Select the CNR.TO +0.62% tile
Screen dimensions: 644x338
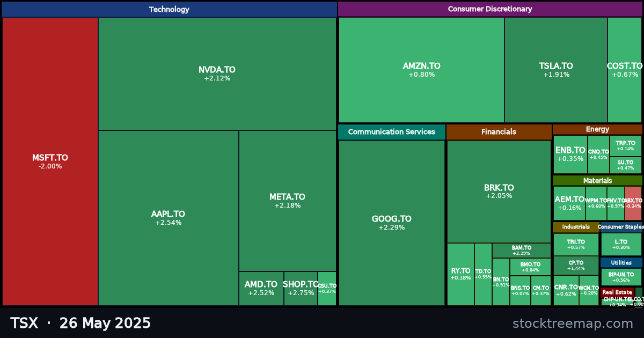[566, 290]
